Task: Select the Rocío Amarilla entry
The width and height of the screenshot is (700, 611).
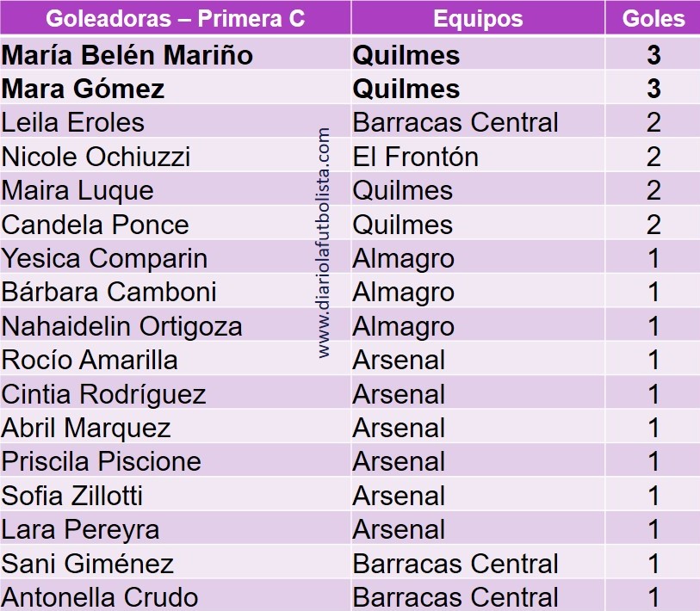Action: (x=90, y=360)
